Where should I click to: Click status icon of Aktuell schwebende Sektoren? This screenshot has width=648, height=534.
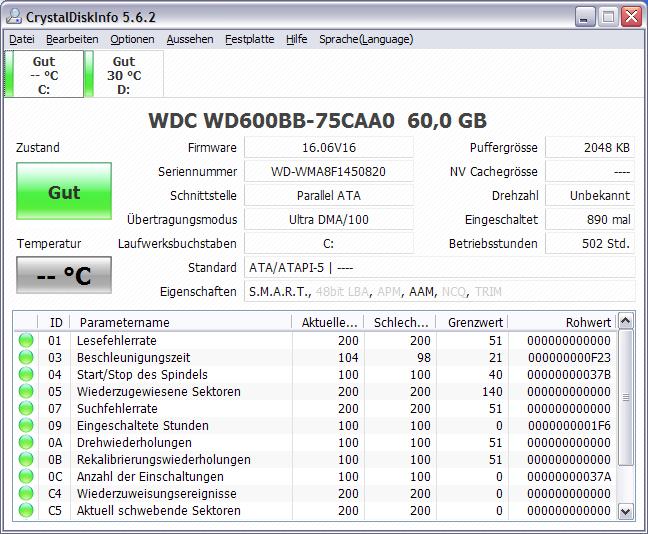point(26,510)
